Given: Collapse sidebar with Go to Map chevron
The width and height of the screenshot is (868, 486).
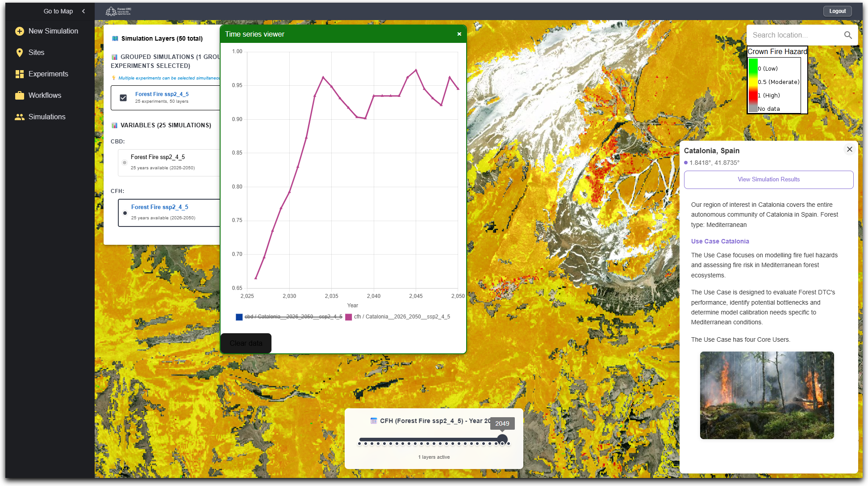Looking at the screenshot, I should 83,11.
